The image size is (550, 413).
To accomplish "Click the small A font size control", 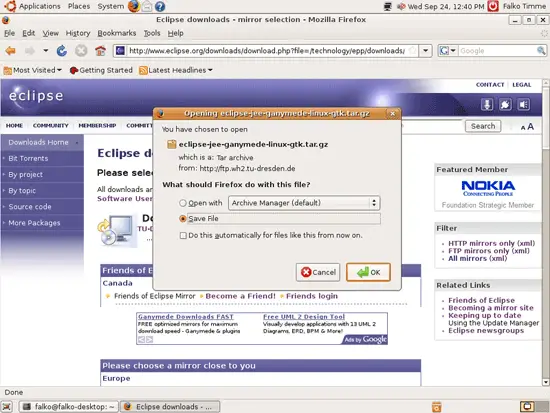I will [523, 127].
